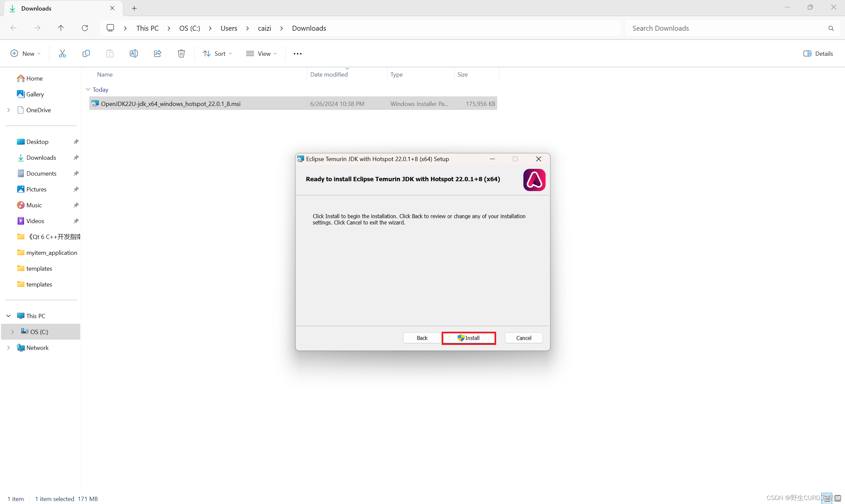Unpin Desktop from Quick access
Screen dimensions: 845x504
tap(76, 142)
